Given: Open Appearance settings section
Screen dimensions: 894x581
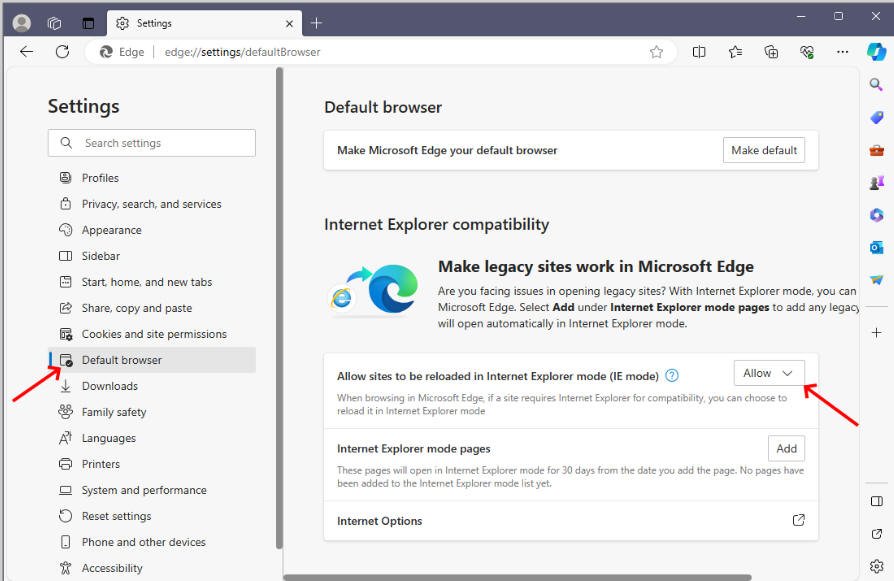Looking at the screenshot, I should click(152, 230).
